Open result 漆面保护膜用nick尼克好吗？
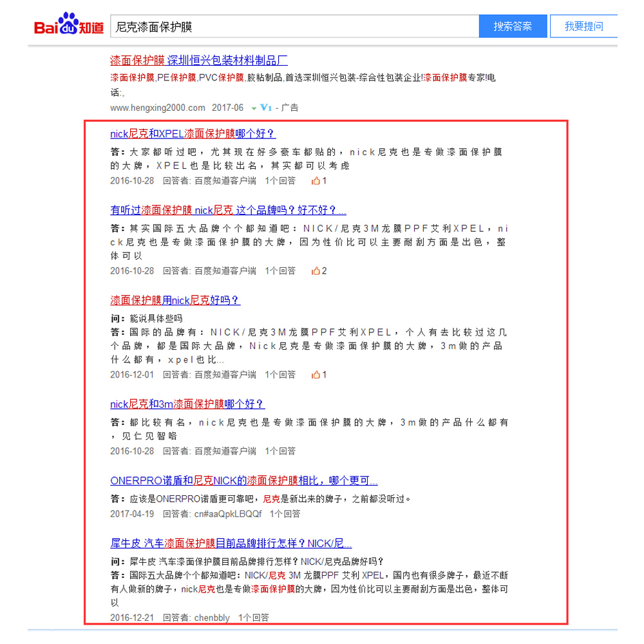Screen dimensions: 644x644 [x=175, y=300]
